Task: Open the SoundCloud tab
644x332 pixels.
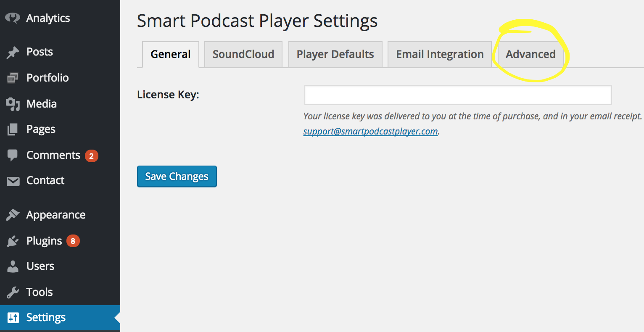Action: (x=243, y=54)
